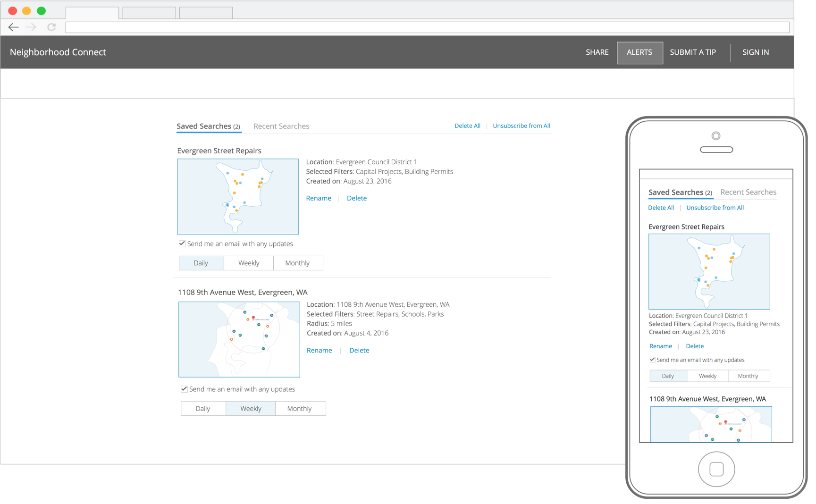Select the phone mockup Saved Searches tab
The image size is (816, 504).
click(681, 193)
